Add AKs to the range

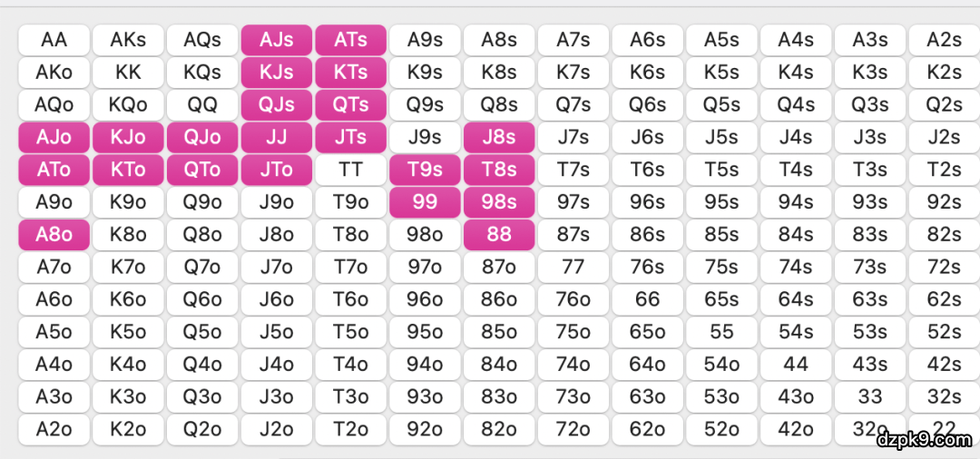pyautogui.click(x=129, y=40)
